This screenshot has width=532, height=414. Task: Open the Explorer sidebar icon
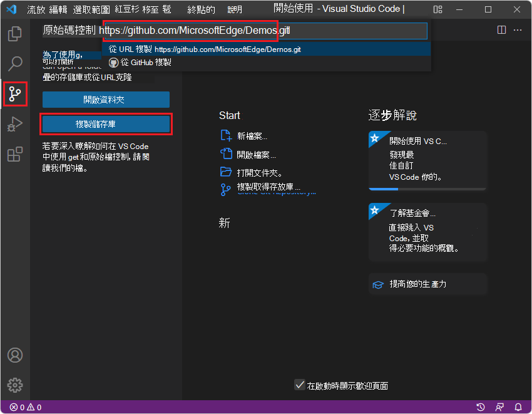point(15,33)
